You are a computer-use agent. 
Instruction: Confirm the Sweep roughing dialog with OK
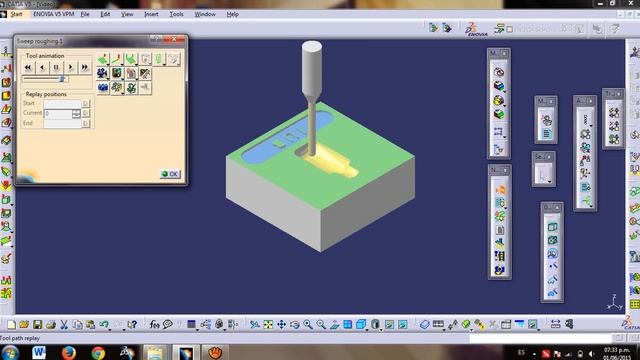[x=170, y=174]
